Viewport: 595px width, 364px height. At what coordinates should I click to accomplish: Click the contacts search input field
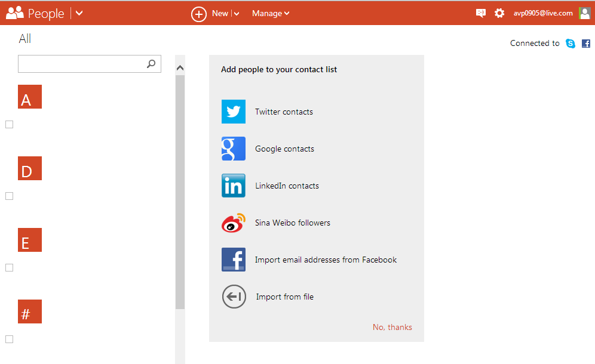click(x=82, y=64)
